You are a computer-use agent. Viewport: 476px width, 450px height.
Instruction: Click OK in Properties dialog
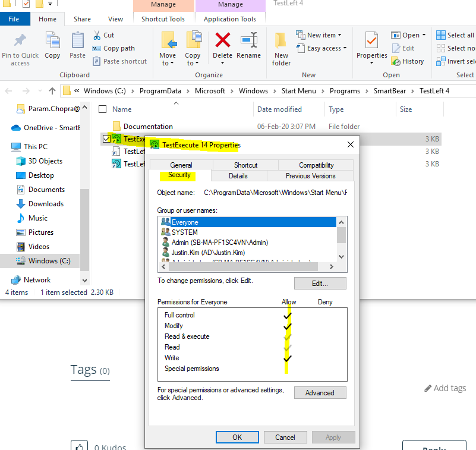237,438
